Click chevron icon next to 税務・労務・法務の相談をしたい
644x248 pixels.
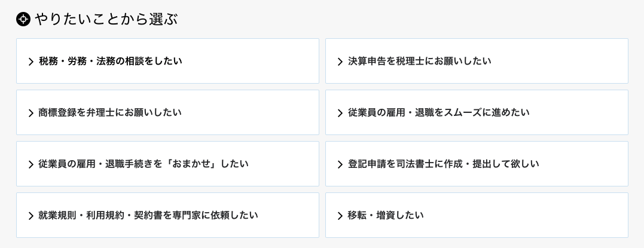pyautogui.click(x=31, y=62)
